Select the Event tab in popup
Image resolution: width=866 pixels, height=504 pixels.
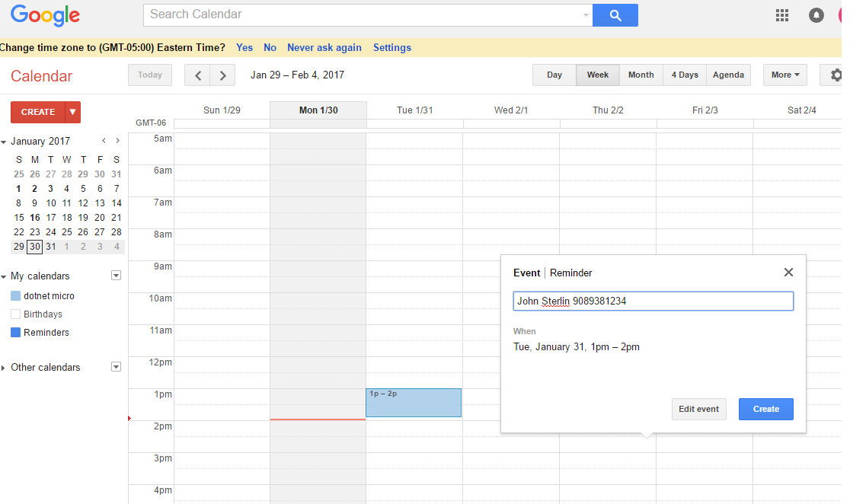pos(526,273)
